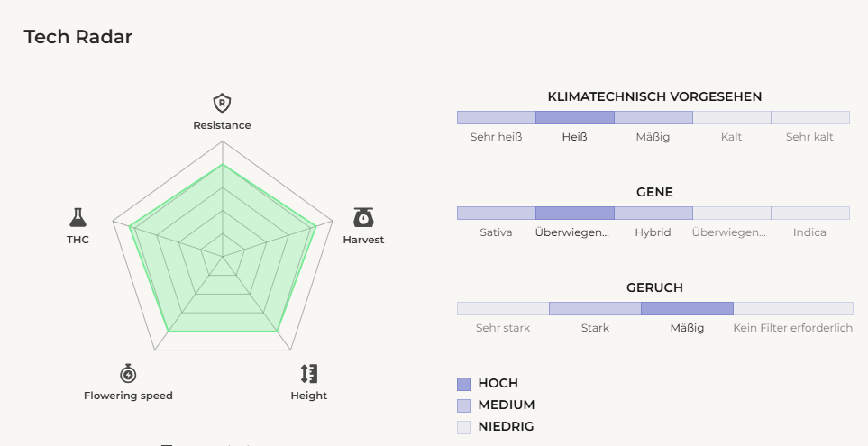
Task: Click the Flowering speed stopwatch icon
Action: [128, 373]
